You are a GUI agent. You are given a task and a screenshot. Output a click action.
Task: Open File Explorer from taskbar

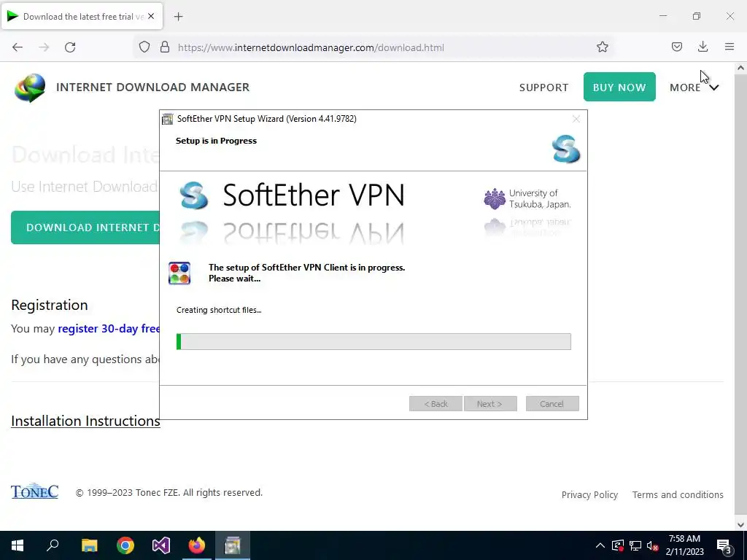tap(89, 545)
